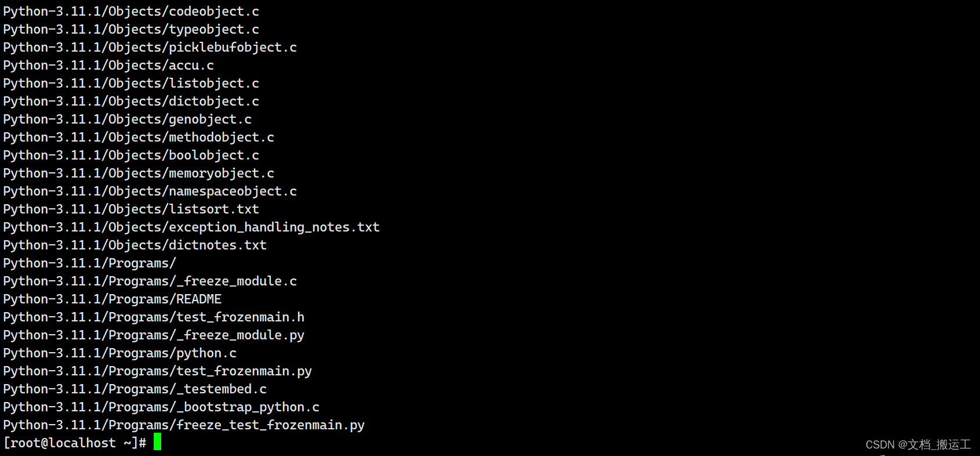980x456 pixels.
Task: Click the Objects/dictnotes.txt line
Action: pos(135,245)
